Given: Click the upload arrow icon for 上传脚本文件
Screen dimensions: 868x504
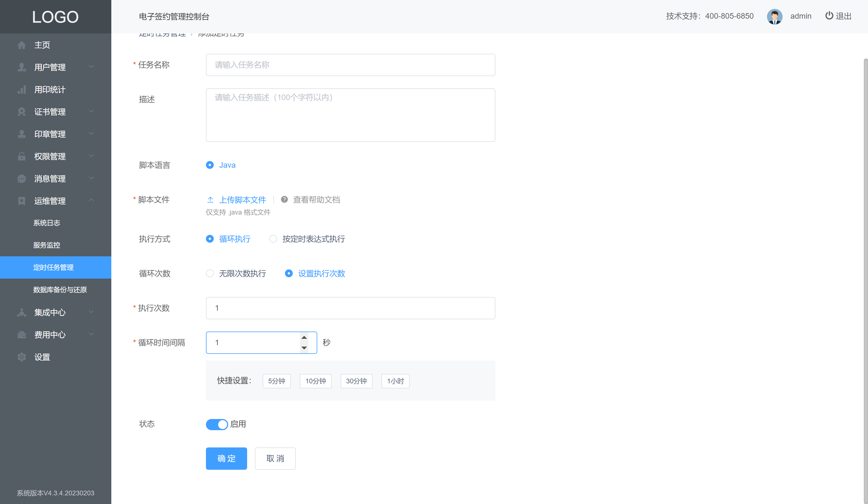Looking at the screenshot, I should (x=210, y=199).
